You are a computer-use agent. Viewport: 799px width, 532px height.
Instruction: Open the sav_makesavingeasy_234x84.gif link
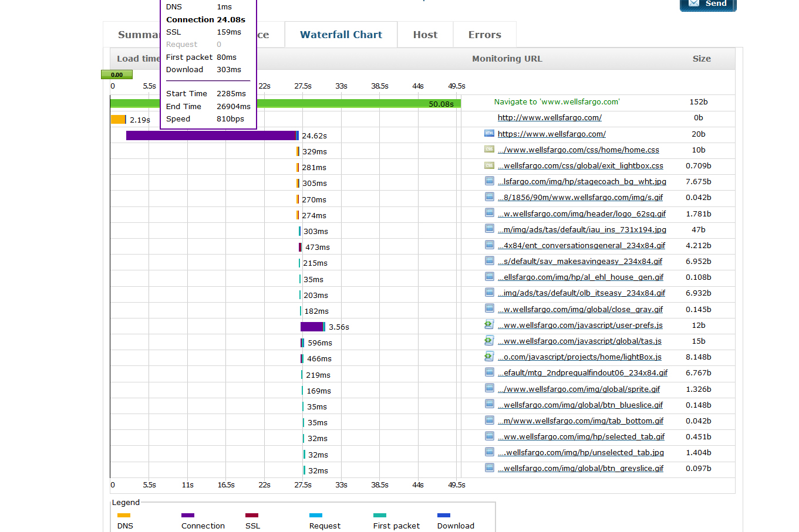coord(580,262)
